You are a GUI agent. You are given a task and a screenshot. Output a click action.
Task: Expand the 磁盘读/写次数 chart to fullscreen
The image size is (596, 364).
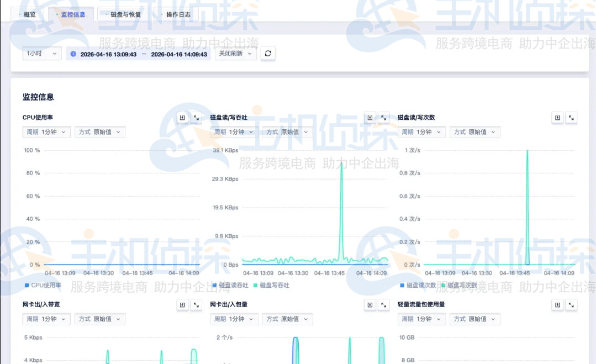(571, 118)
